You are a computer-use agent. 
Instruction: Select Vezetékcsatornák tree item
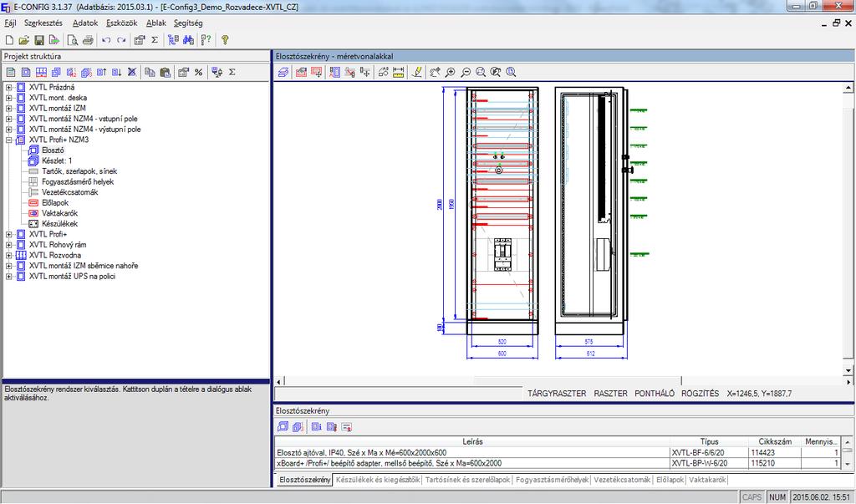click(70, 192)
